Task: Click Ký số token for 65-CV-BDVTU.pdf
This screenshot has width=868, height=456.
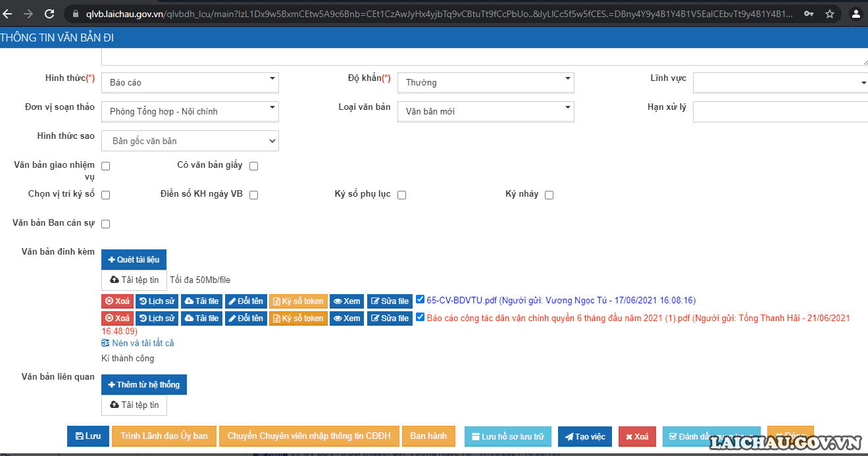Action: [297, 301]
